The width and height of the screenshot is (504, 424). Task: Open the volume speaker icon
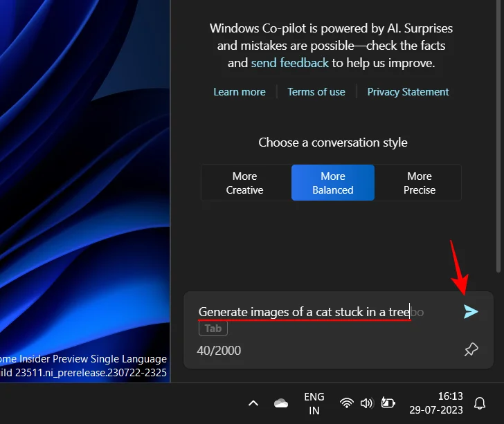click(x=367, y=403)
